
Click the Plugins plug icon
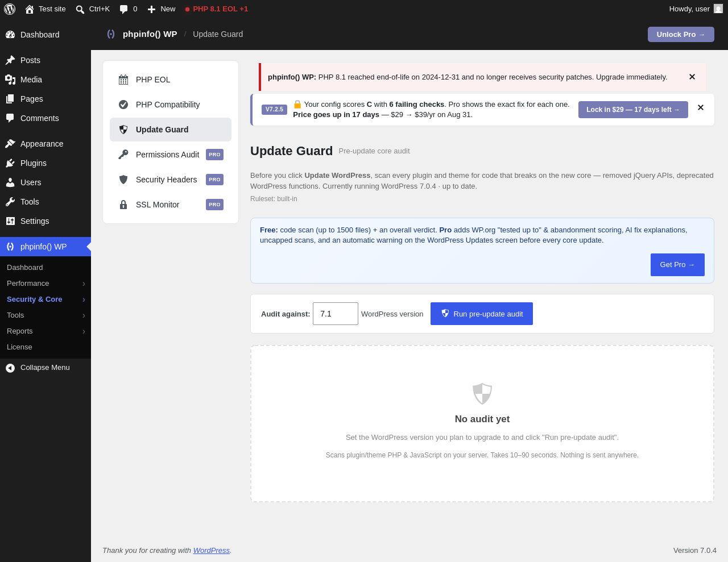click(10, 163)
